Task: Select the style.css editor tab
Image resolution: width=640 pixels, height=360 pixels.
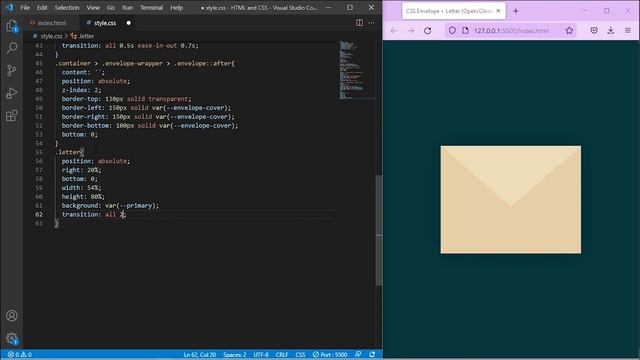Action: (105, 23)
